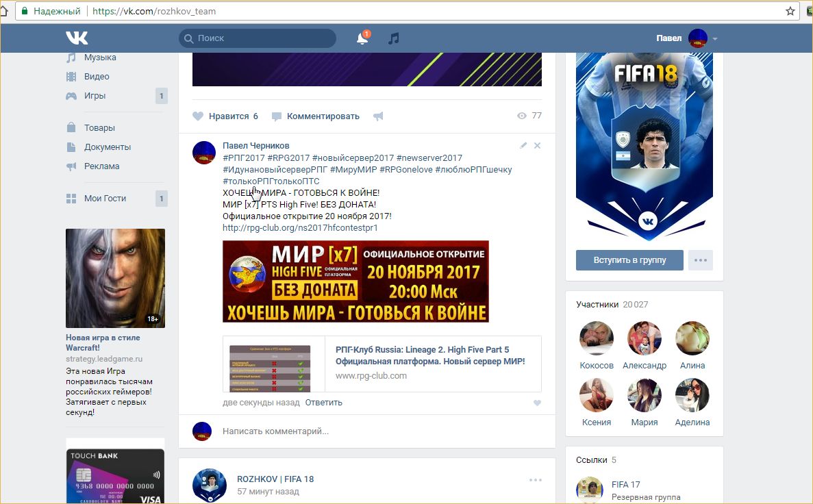Expand the Павел profile dropdown menu
Screen dimensions: 813x504
click(714, 39)
